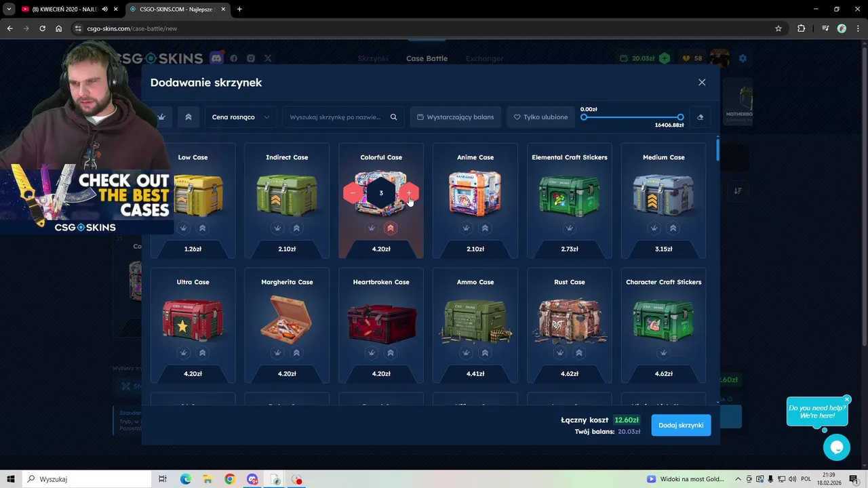Viewport: 868px width, 488px height.
Task: Click the eraser reset-filters icon
Action: click(x=701, y=117)
